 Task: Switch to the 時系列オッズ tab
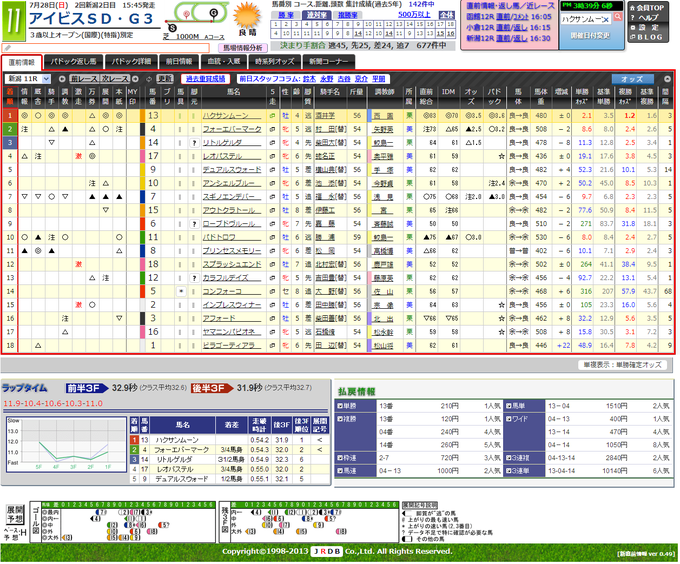274,62
